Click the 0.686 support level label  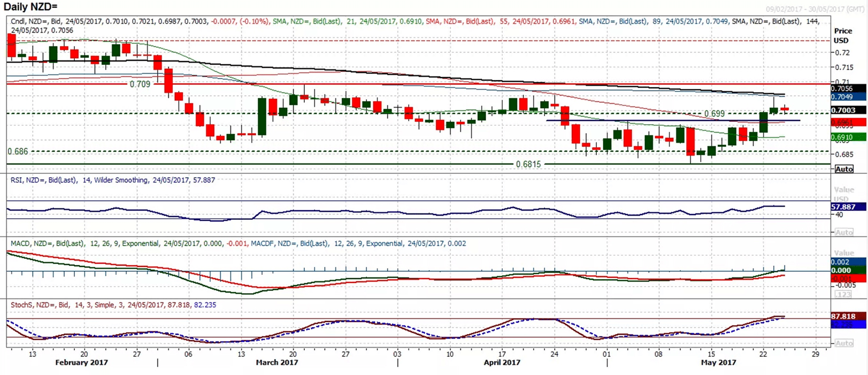[18, 151]
